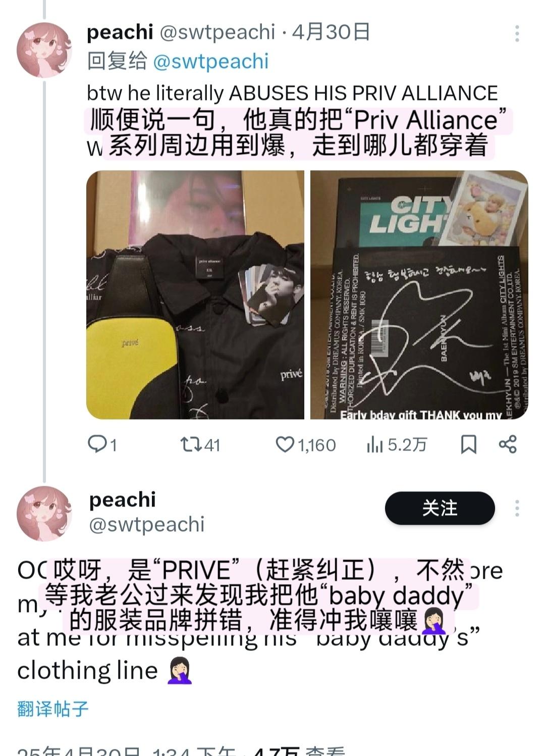This screenshot has width=545, height=756.
Task: Tap the Priv Alliance translated caption text
Action: tap(298, 133)
